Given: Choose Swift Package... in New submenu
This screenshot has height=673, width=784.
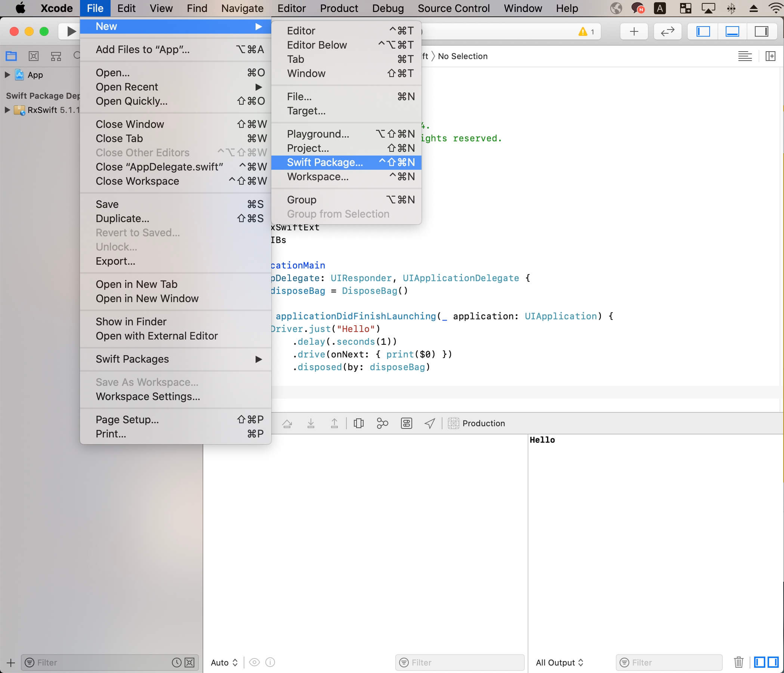Looking at the screenshot, I should [x=346, y=162].
